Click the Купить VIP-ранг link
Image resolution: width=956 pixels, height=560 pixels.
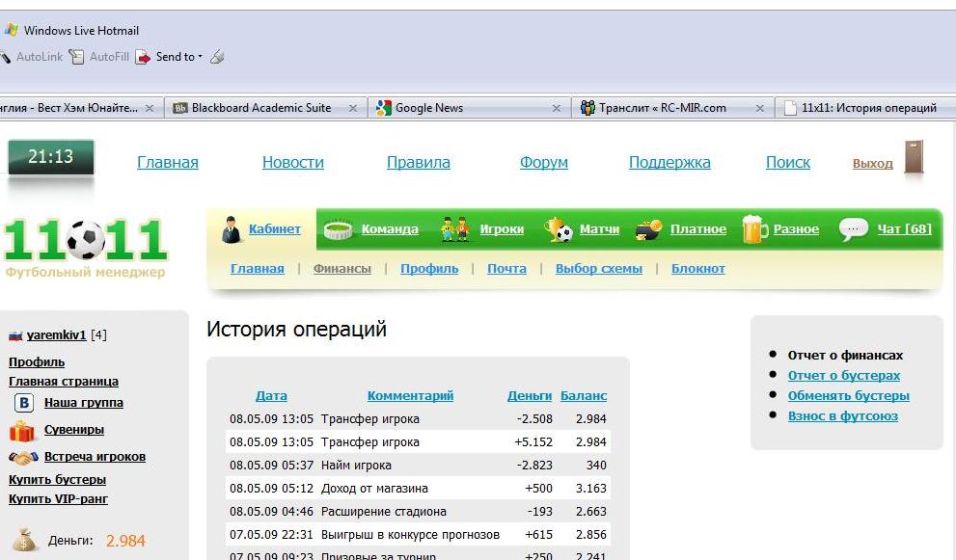coord(58,499)
